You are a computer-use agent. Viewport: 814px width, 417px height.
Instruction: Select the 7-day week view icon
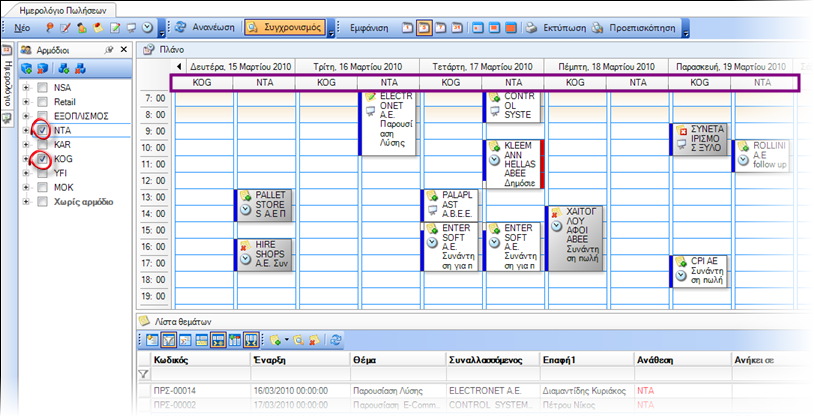(x=441, y=28)
